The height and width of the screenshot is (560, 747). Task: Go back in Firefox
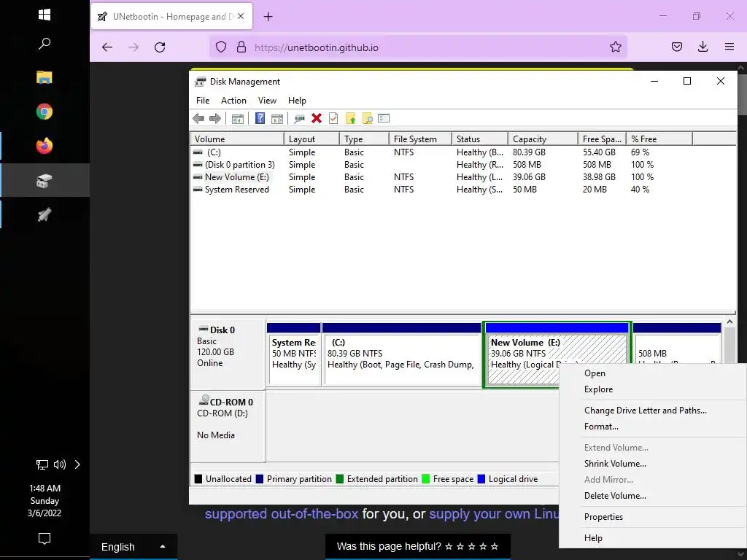click(107, 47)
